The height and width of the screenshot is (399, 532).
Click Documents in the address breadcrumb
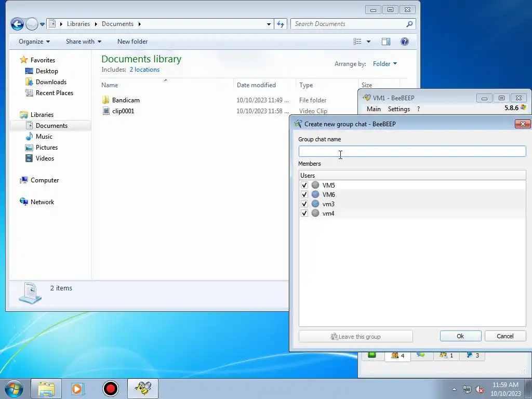coord(117,24)
